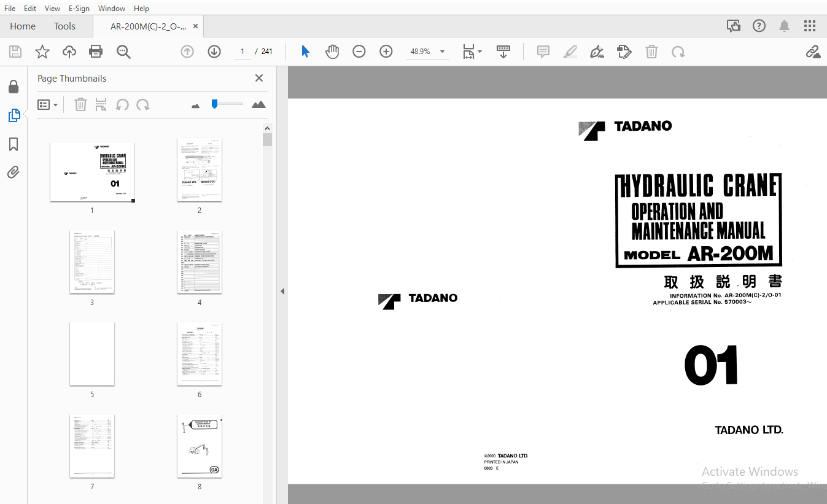Open the Attachments paperclip panel
The width and height of the screenshot is (827, 504).
click(x=14, y=172)
